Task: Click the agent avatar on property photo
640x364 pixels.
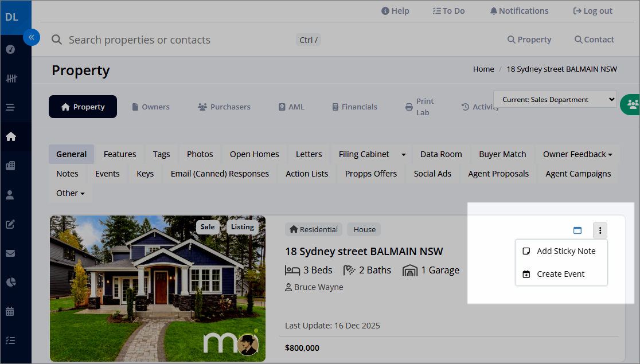Action: 248,345
